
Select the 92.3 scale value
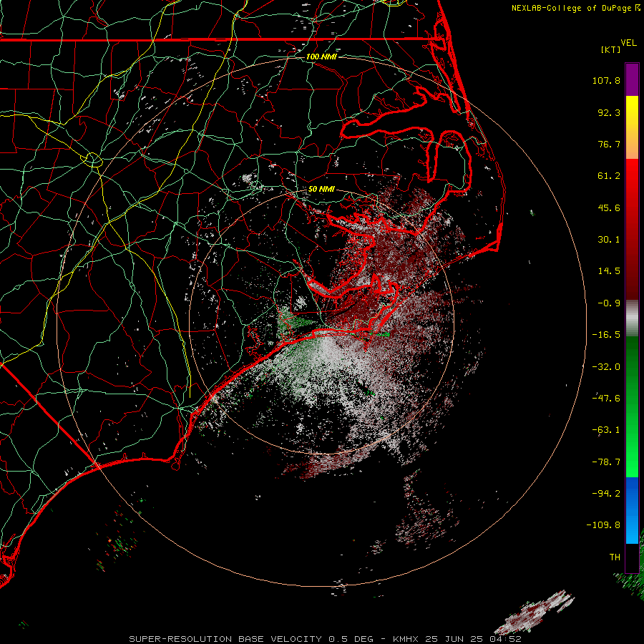[609, 112]
